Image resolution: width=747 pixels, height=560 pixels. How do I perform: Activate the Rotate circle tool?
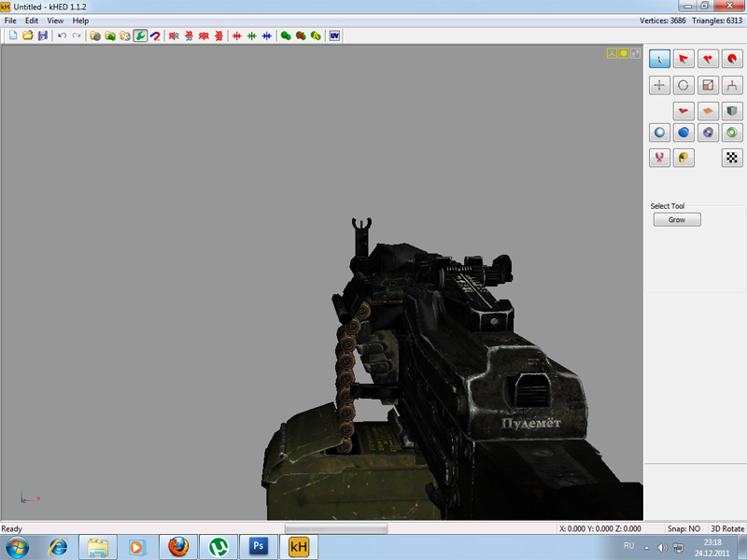point(684,85)
